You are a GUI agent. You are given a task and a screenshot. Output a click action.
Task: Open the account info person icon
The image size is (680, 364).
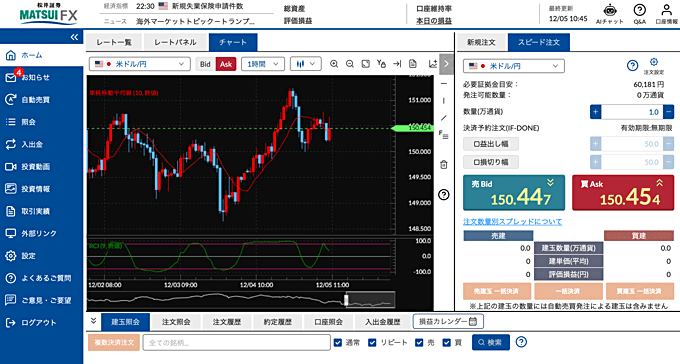pos(667,10)
